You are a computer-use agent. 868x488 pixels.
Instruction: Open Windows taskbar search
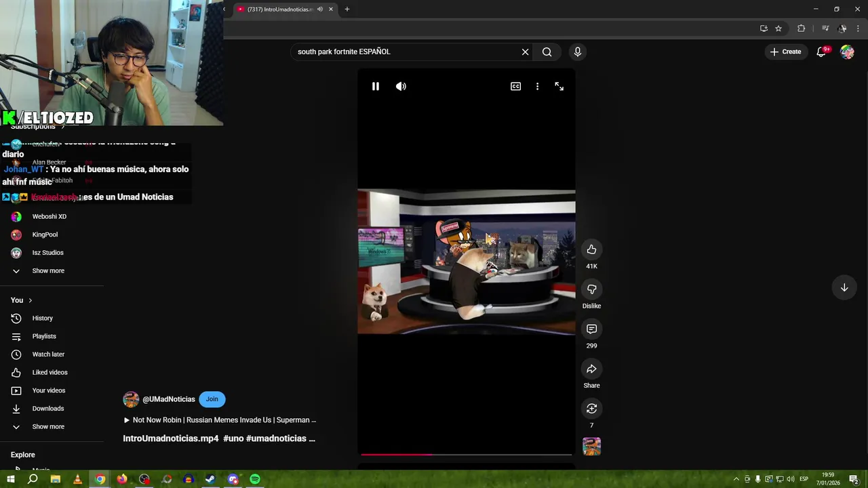pos(33,479)
